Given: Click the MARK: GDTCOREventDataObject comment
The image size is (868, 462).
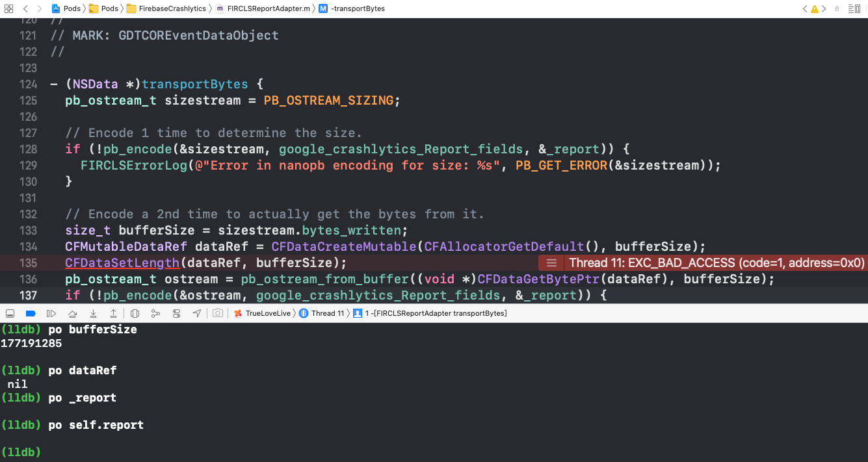Looking at the screenshot, I should click(164, 35).
